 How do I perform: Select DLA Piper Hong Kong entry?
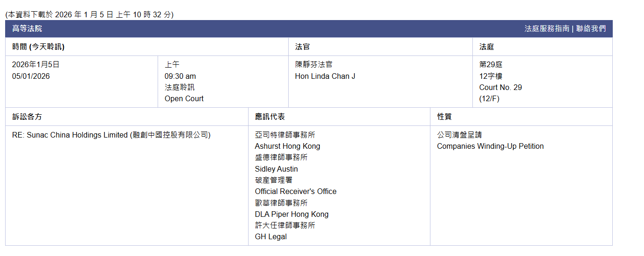point(291,214)
